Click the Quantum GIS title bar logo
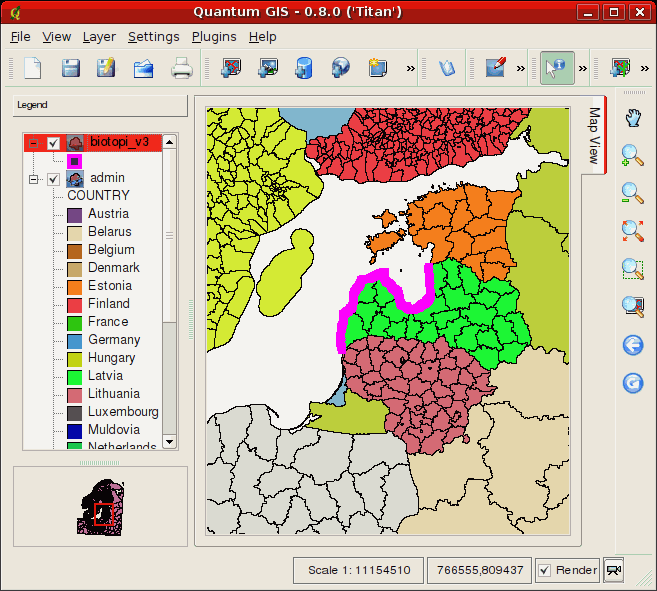 coord(16,13)
